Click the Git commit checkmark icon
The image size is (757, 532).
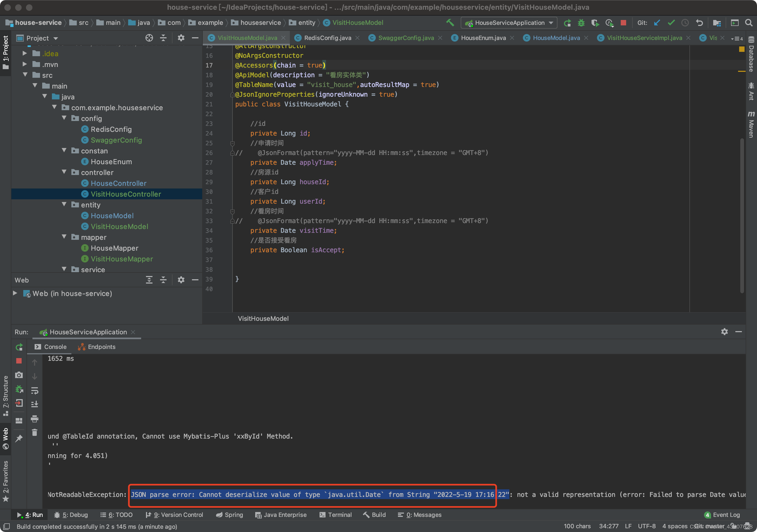(671, 23)
